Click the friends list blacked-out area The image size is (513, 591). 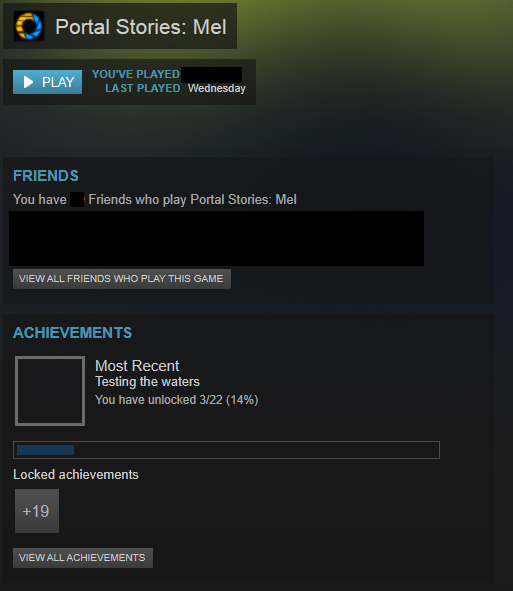[216, 239]
